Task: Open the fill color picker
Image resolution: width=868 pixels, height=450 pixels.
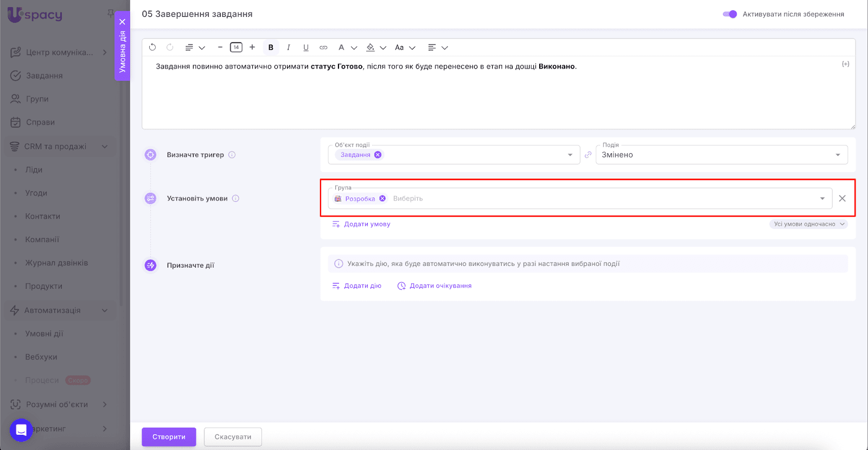Action: tap(371, 47)
